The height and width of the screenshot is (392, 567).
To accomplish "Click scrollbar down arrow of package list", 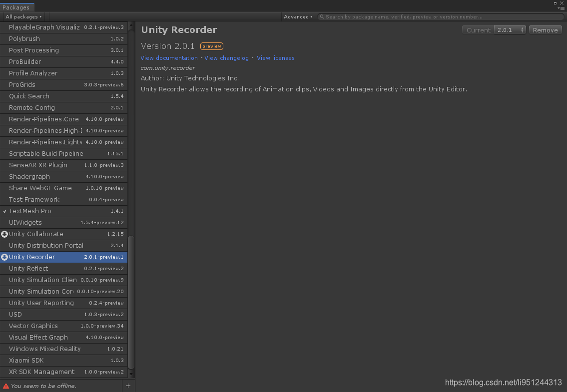I will tap(131, 375).
